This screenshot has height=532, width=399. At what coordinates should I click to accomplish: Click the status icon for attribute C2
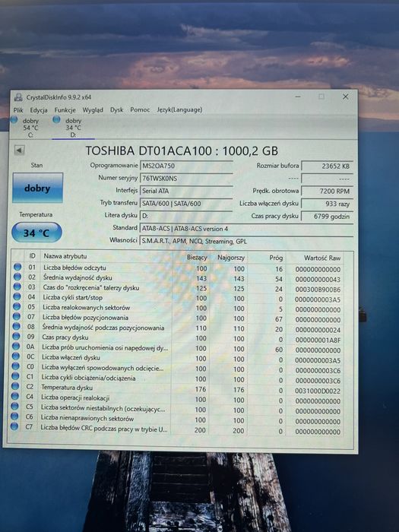(15, 386)
